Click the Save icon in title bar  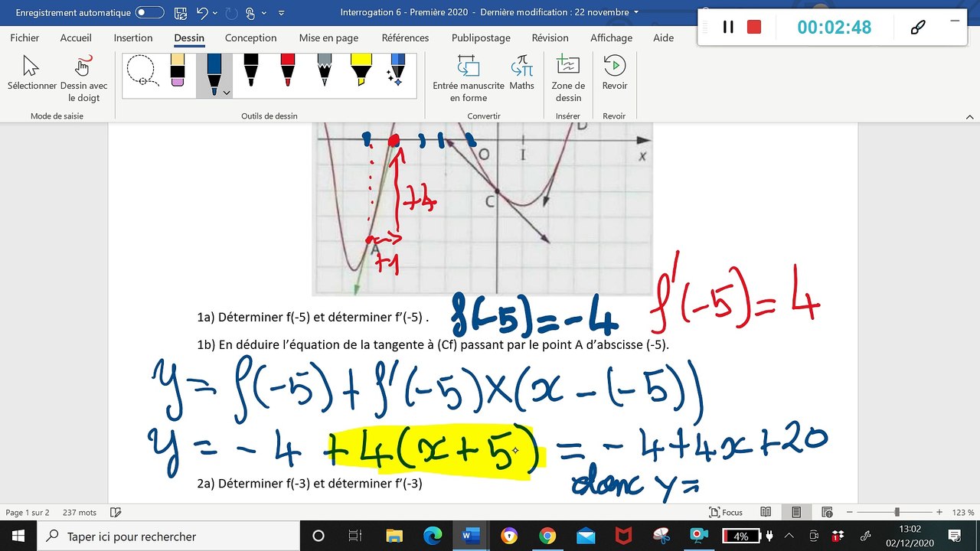(180, 12)
